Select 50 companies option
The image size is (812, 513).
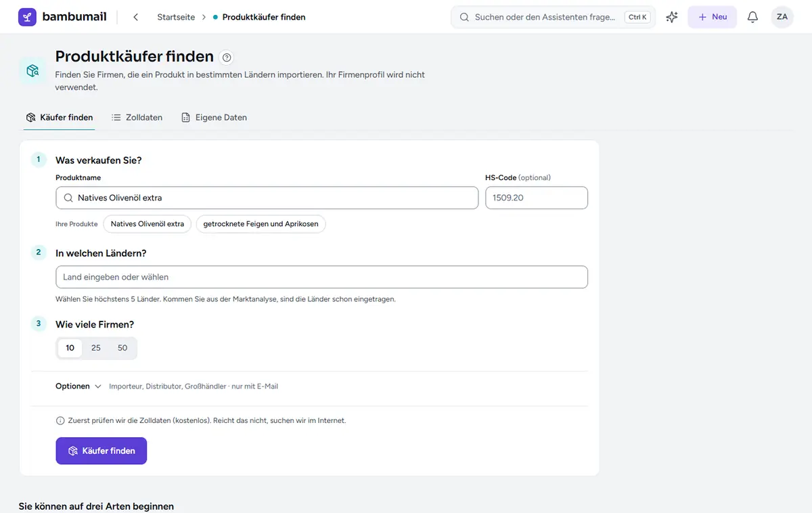tap(122, 348)
